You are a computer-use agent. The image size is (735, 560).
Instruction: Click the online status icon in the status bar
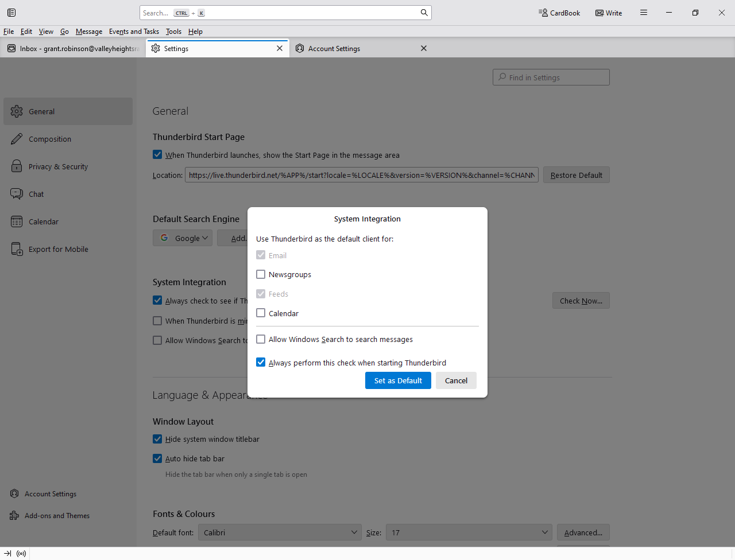21,554
